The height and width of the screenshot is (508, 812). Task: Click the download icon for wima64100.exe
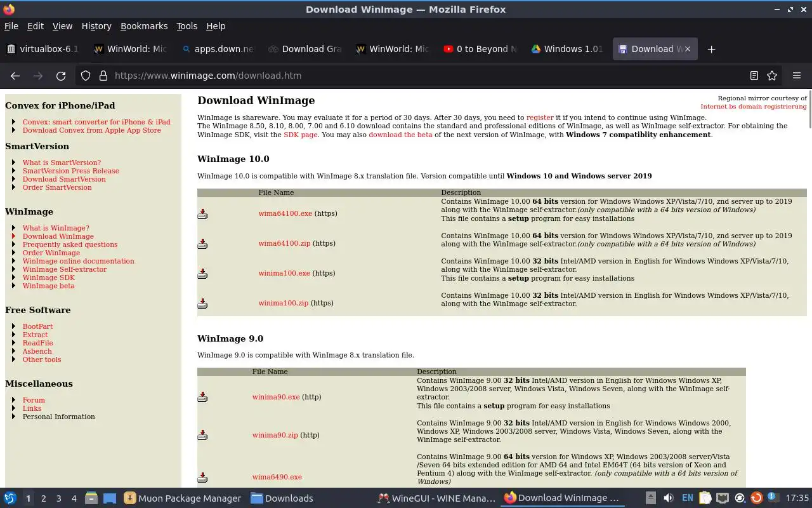(202, 214)
